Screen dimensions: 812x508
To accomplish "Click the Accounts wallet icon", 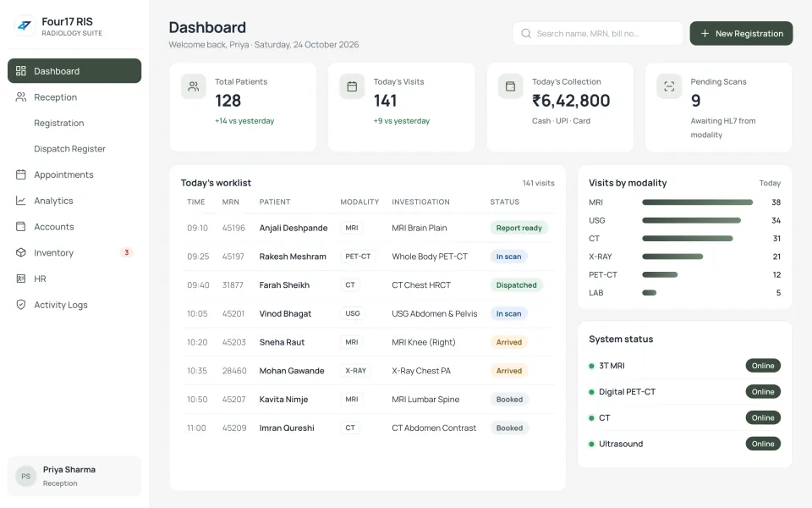I will coord(20,227).
